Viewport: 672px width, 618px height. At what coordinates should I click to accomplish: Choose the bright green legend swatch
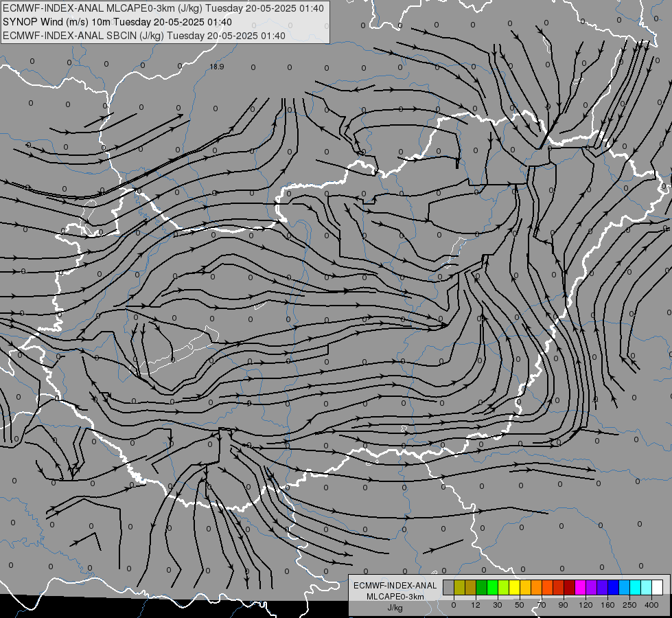492,588
